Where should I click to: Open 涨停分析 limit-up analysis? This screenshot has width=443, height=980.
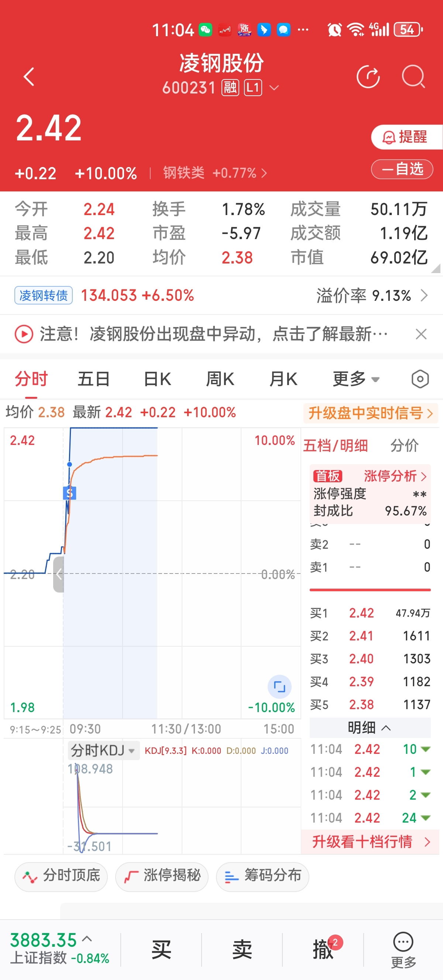click(395, 476)
